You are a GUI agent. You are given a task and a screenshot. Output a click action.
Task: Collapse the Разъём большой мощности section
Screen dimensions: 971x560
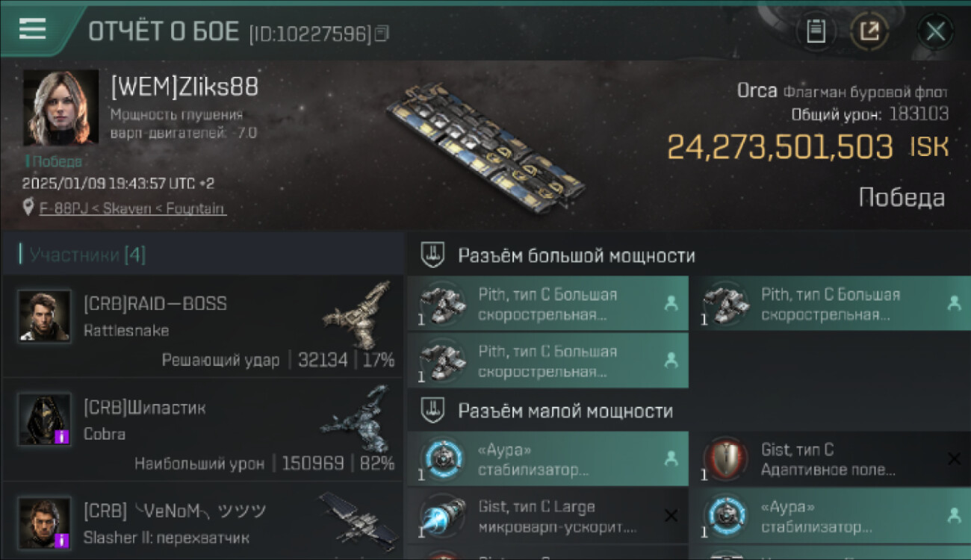point(431,255)
